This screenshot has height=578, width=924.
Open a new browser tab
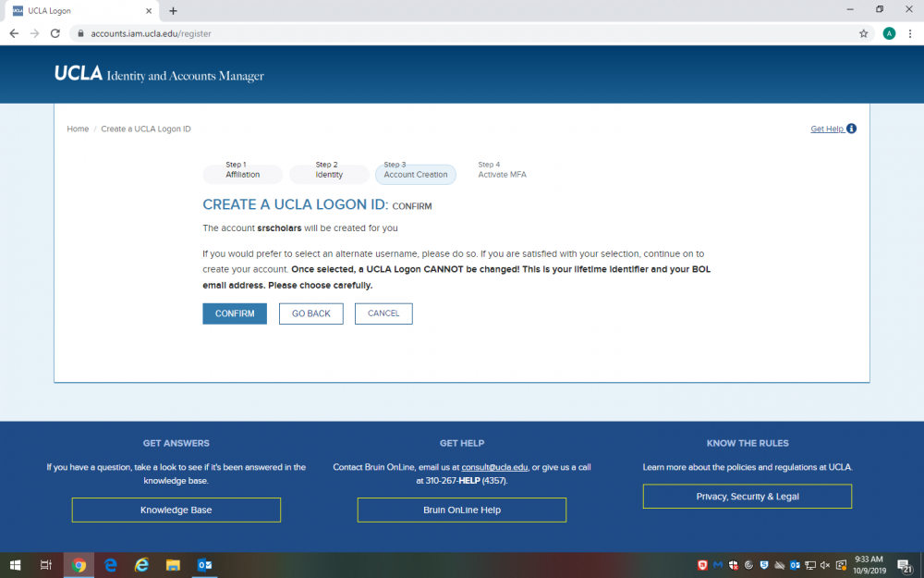coord(173,10)
